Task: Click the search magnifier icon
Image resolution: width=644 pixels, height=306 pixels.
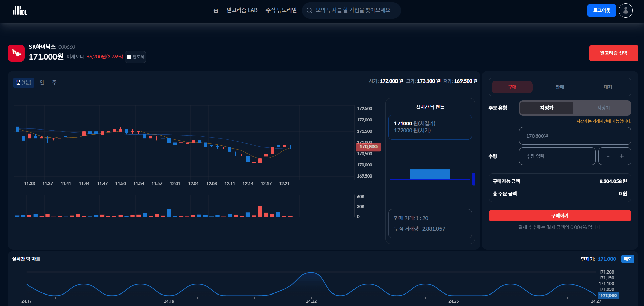Action: pos(309,10)
